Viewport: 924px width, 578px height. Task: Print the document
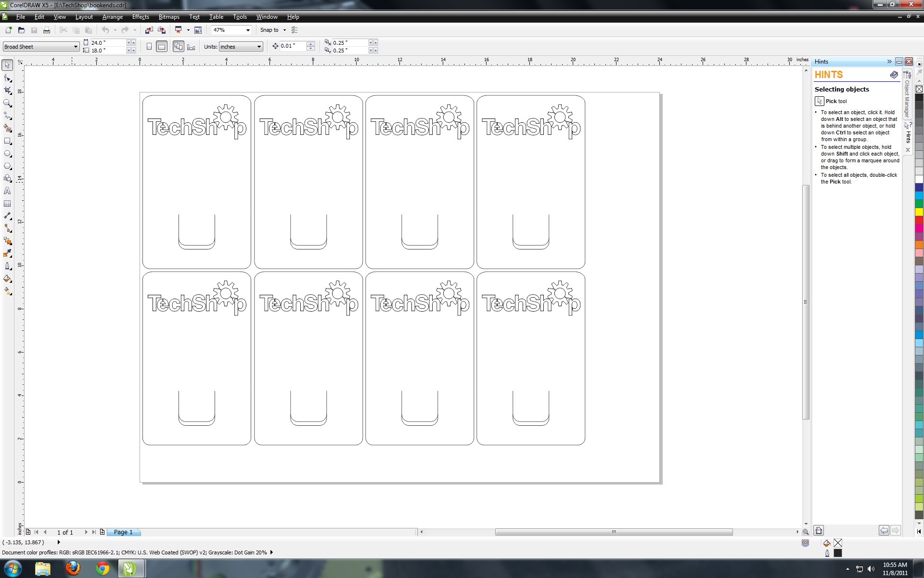click(47, 30)
